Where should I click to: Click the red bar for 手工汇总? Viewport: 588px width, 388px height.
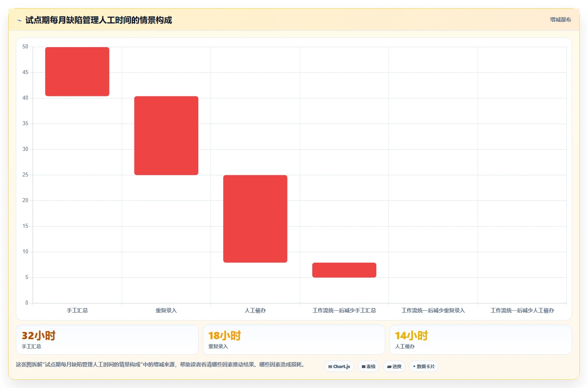77,72
